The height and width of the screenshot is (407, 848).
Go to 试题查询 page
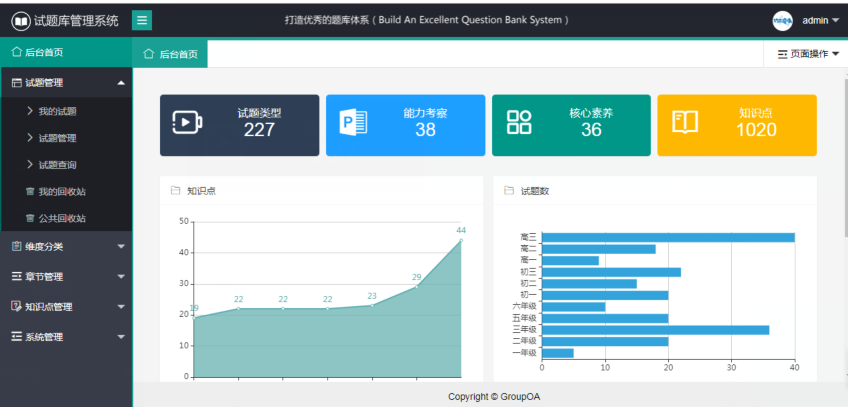[57, 165]
